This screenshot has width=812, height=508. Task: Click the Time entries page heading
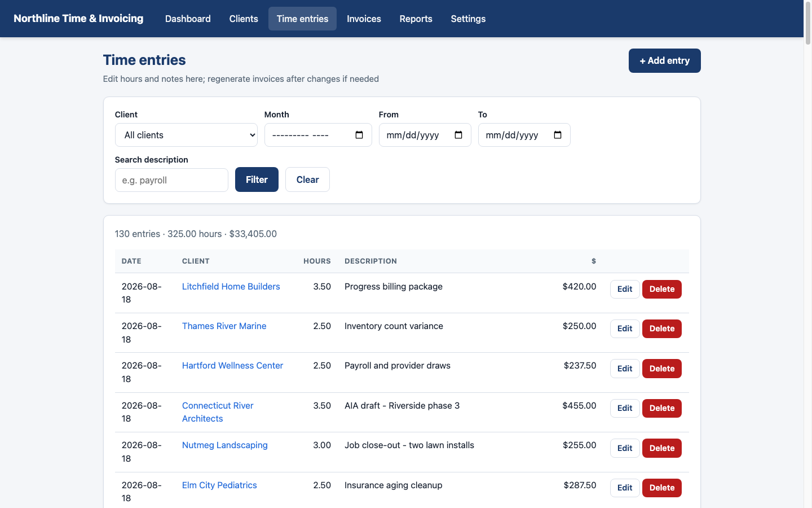click(144, 60)
